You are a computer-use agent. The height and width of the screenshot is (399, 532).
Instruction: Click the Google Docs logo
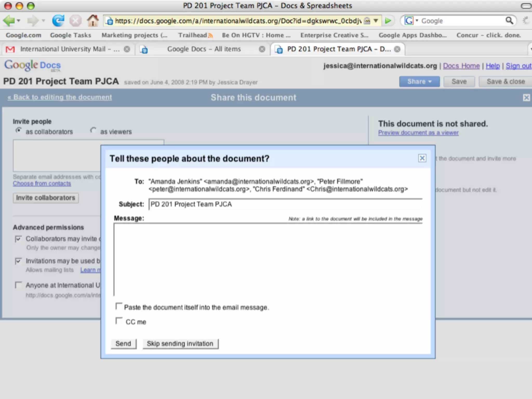pos(32,65)
